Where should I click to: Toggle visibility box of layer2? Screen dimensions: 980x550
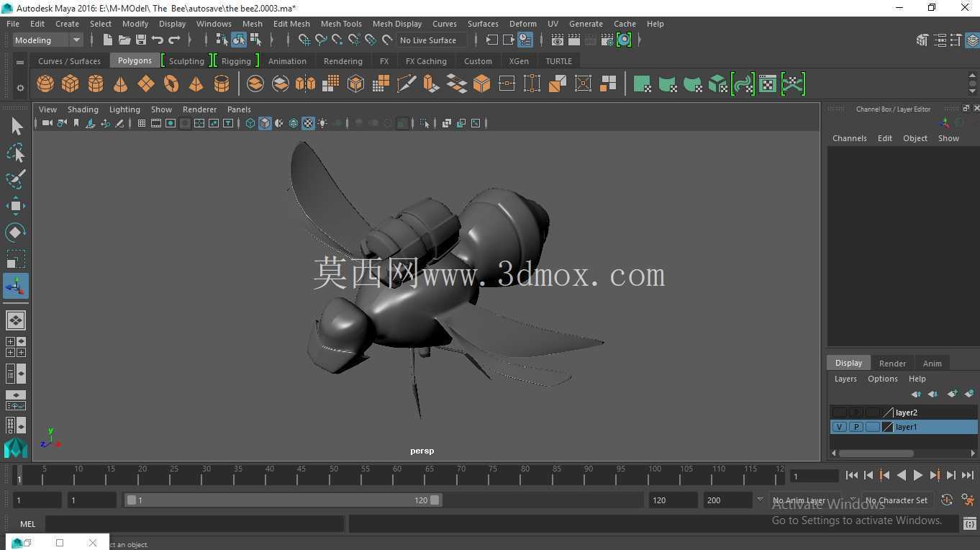(839, 412)
